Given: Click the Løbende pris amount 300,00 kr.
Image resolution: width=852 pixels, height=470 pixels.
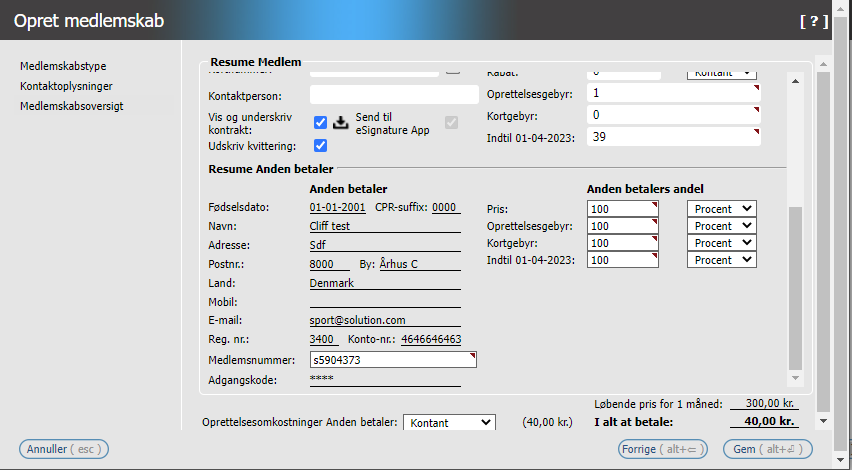Looking at the screenshot, I should point(770,404).
